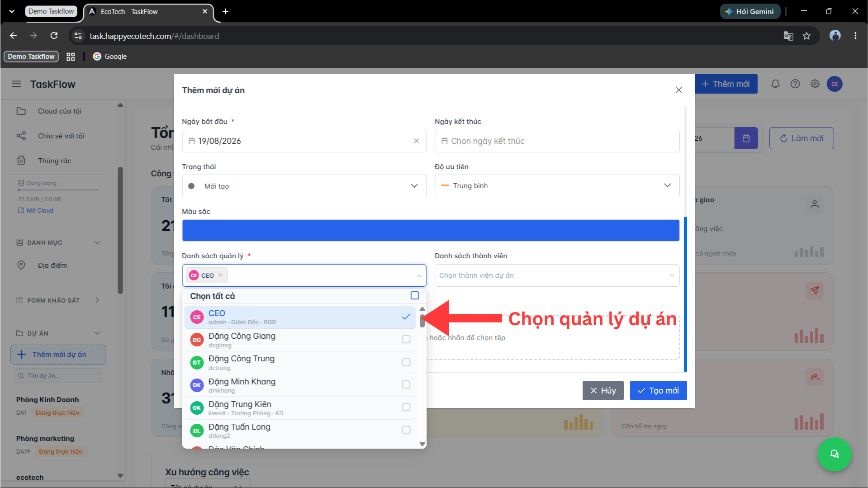Open the Chọn thành viên dự án dropdown
Viewport: 868px width, 488px height.
pyautogui.click(x=557, y=275)
